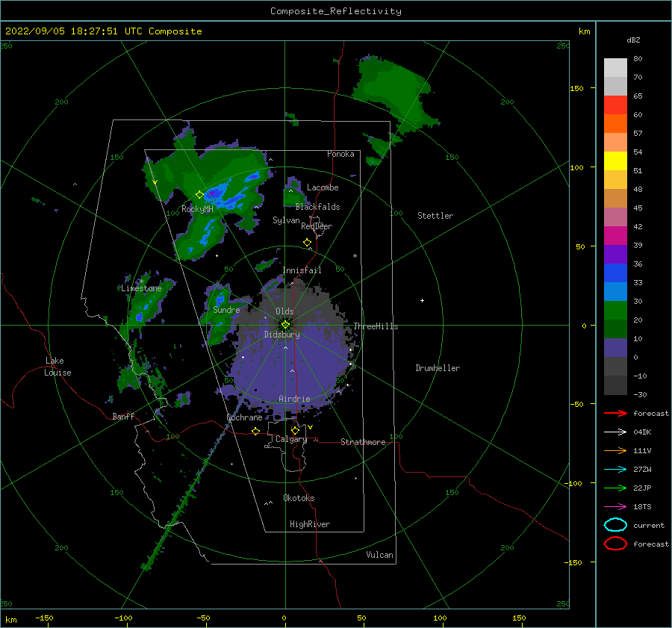Click the Banff label
The height and width of the screenshot is (628, 672).
pos(123,416)
